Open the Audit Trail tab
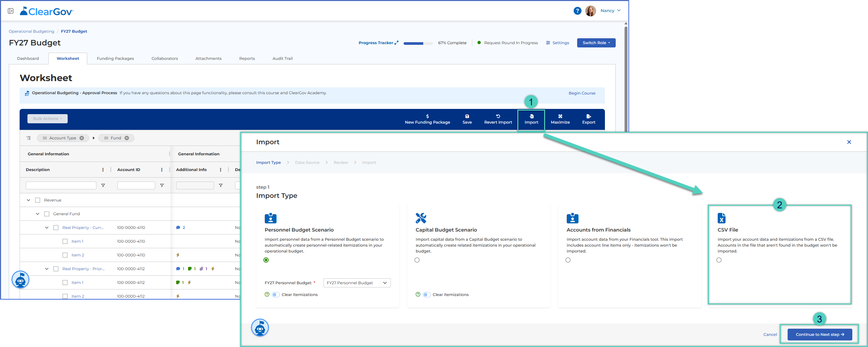Viewport: 868px width, 347px height. pyautogui.click(x=282, y=58)
